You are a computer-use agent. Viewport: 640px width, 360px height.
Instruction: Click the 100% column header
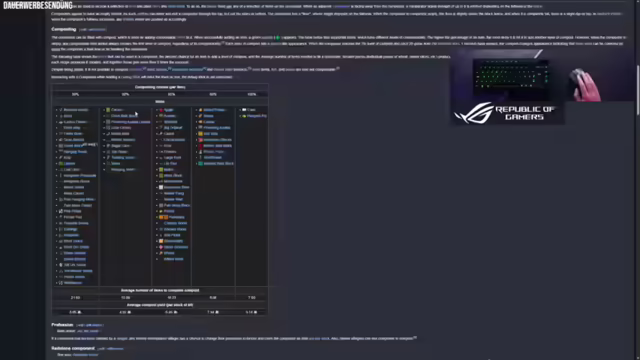(x=252, y=94)
